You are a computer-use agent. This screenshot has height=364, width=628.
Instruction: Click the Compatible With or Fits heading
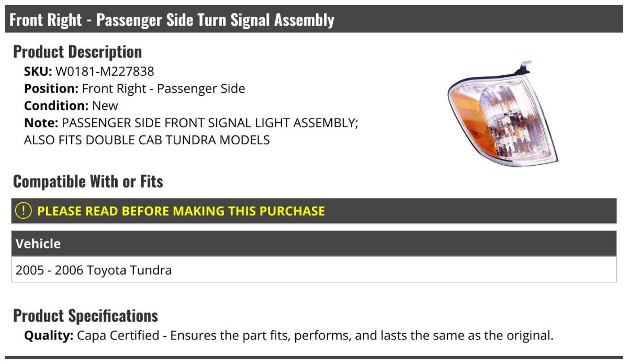click(x=88, y=181)
